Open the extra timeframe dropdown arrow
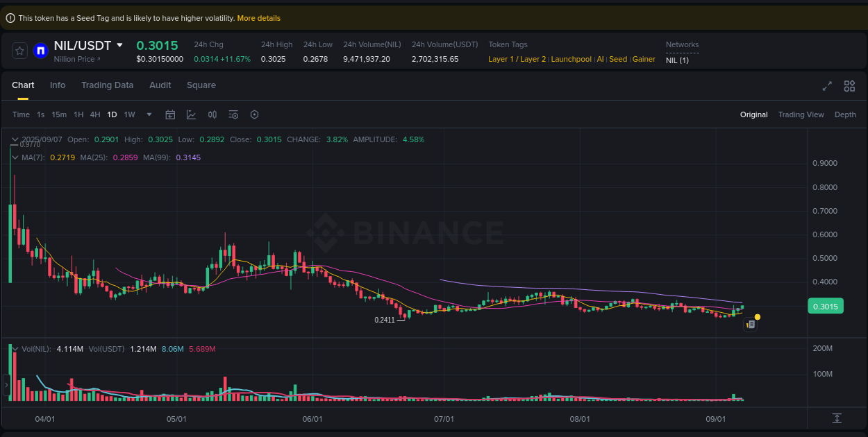This screenshot has height=437, width=868. tap(149, 114)
